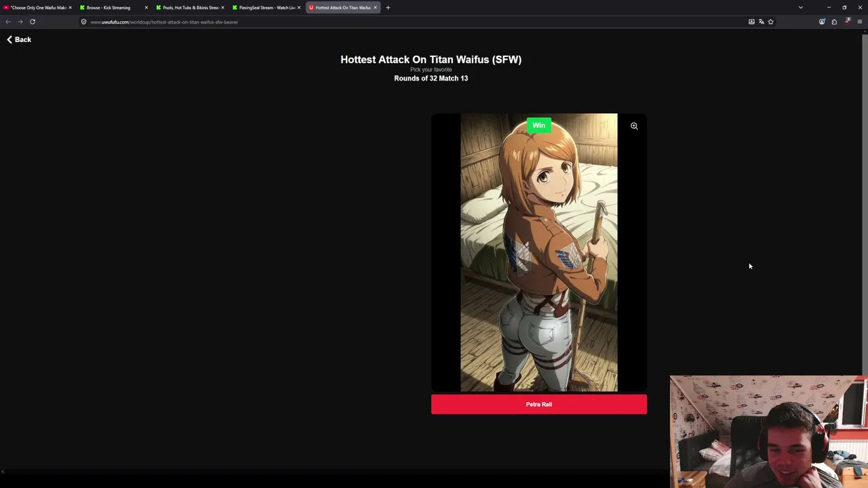Viewport: 868px width, 488px height.
Task: Zoom into Petra Rall image with magnifier icon
Action: [634, 126]
